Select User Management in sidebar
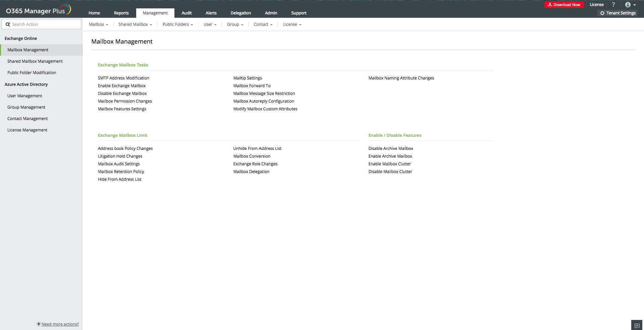 pos(25,96)
